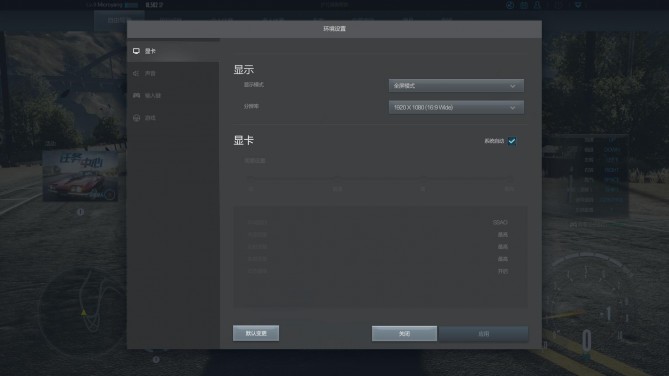This screenshot has width=669, height=376.
Task: Click the graphics quality preset slider
Action: click(x=380, y=178)
